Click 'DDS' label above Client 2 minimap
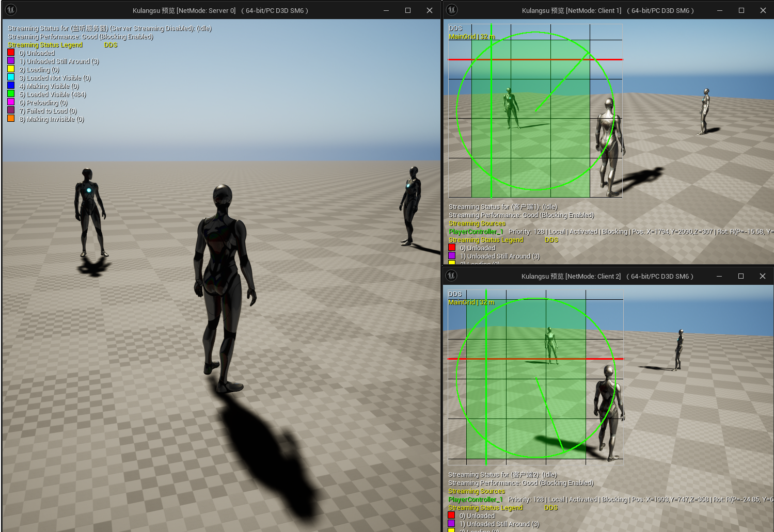Viewport: 774px width, 532px height. pos(455,294)
